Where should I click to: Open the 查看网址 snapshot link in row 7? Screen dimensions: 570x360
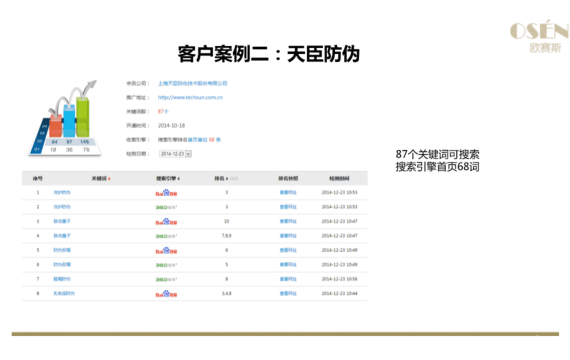coord(288,279)
